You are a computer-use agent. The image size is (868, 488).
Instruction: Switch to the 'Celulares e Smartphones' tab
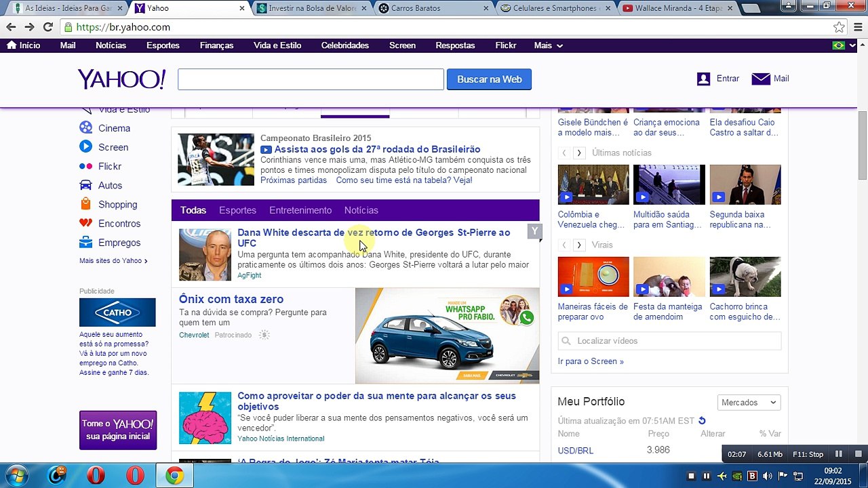click(555, 8)
